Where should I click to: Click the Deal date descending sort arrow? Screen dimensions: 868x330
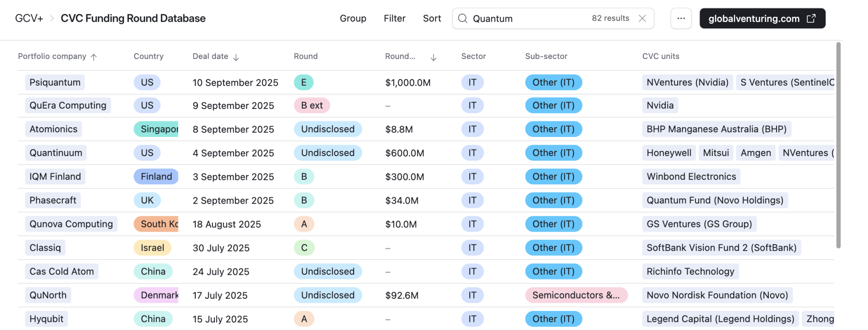[x=236, y=57]
